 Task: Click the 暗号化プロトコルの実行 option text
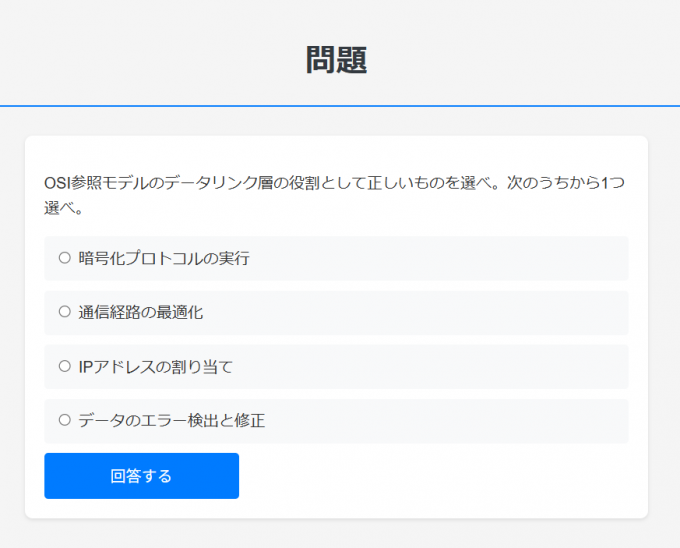pos(164,258)
